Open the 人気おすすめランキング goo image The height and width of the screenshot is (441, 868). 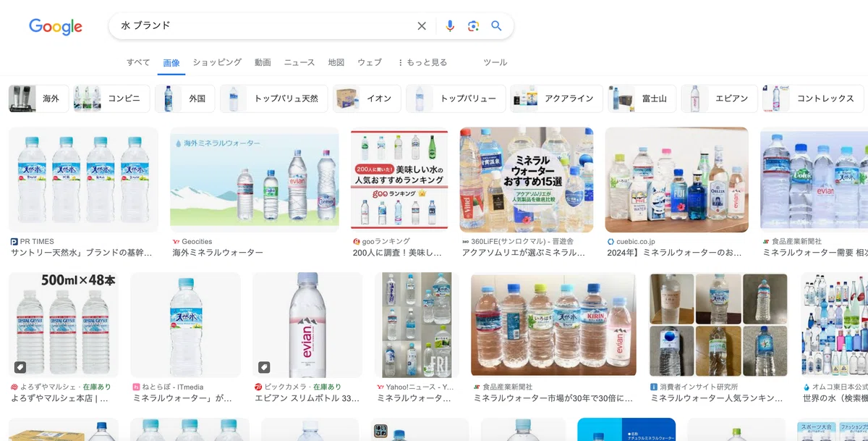point(399,180)
